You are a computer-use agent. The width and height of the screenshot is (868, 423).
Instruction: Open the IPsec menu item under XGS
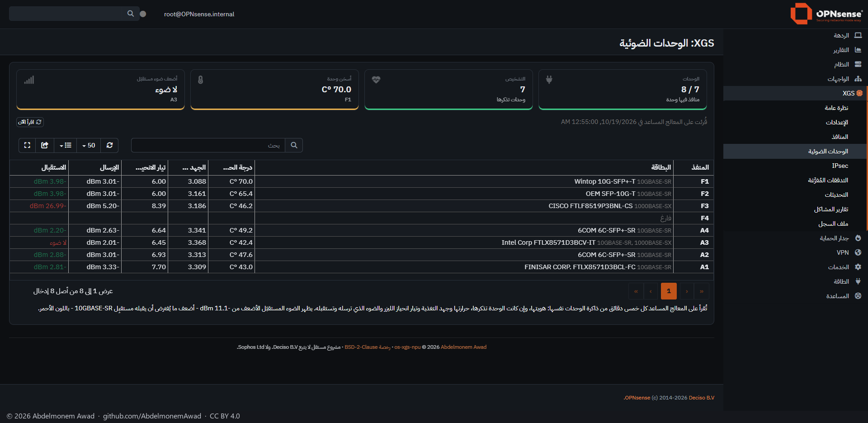796,166
